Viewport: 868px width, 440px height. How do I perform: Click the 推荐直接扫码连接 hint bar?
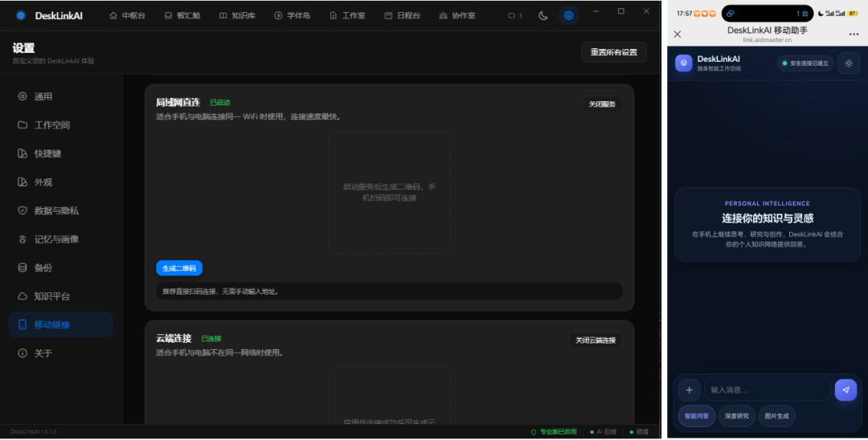pos(389,291)
